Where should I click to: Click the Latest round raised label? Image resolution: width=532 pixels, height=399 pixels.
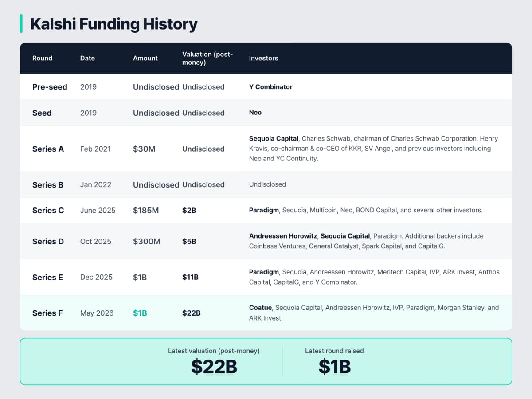(334, 351)
